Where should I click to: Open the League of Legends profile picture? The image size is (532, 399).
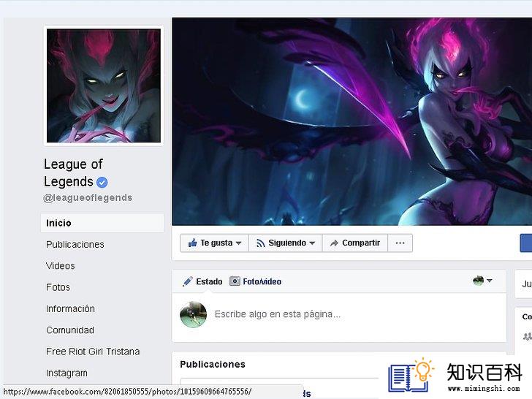click(x=104, y=85)
